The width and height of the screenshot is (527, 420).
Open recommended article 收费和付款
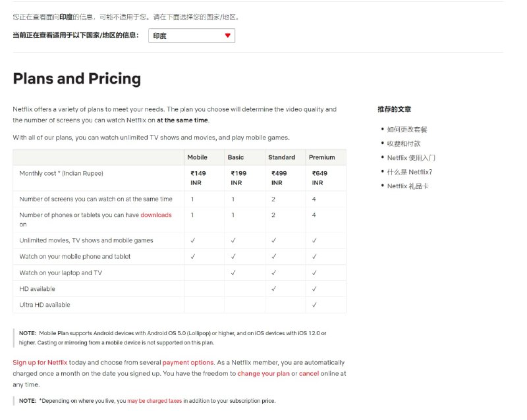click(x=404, y=144)
